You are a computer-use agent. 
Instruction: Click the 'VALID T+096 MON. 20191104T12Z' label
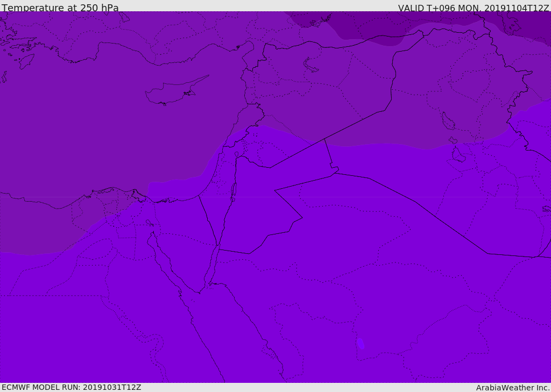coord(474,8)
